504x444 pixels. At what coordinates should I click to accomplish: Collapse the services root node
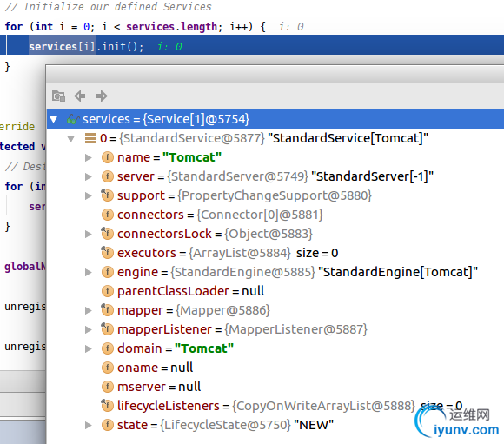pyautogui.click(x=54, y=120)
